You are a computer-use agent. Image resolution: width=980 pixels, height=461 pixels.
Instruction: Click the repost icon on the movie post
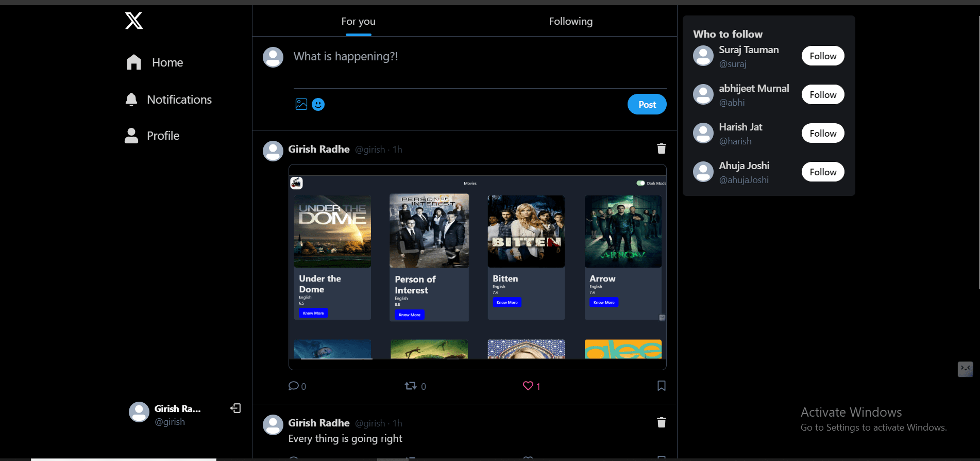click(411, 386)
